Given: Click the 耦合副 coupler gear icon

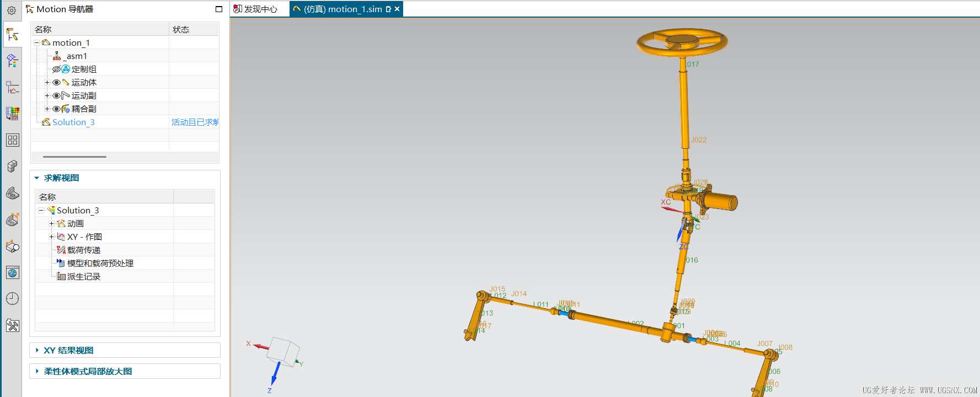Looking at the screenshot, I should (x=66, y=109).
